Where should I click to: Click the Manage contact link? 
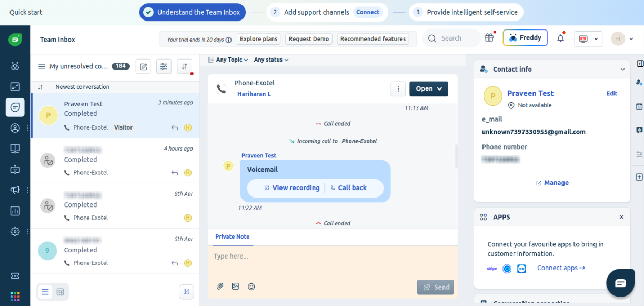pos(552,183)
